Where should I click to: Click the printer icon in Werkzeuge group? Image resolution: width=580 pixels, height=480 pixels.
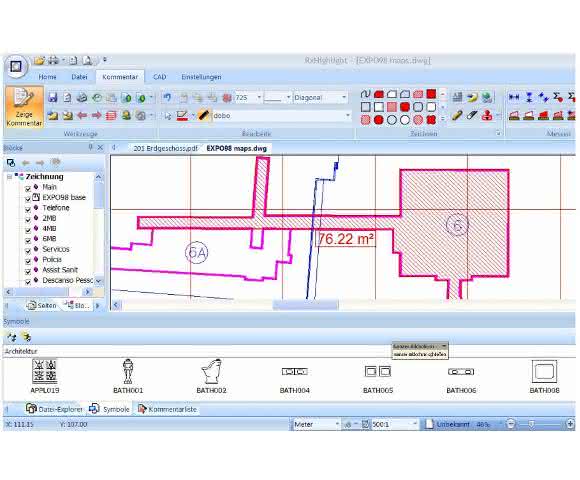(82, 98)
